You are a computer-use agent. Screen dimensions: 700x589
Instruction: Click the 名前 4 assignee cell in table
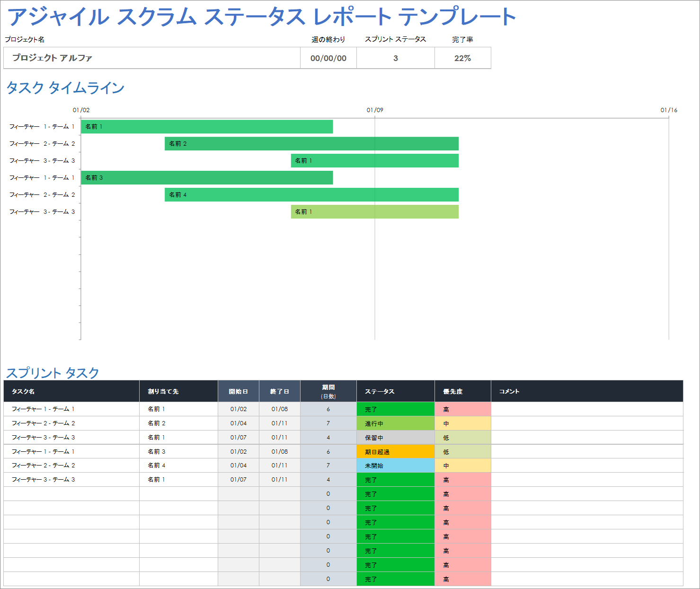(x=178, y=466)
